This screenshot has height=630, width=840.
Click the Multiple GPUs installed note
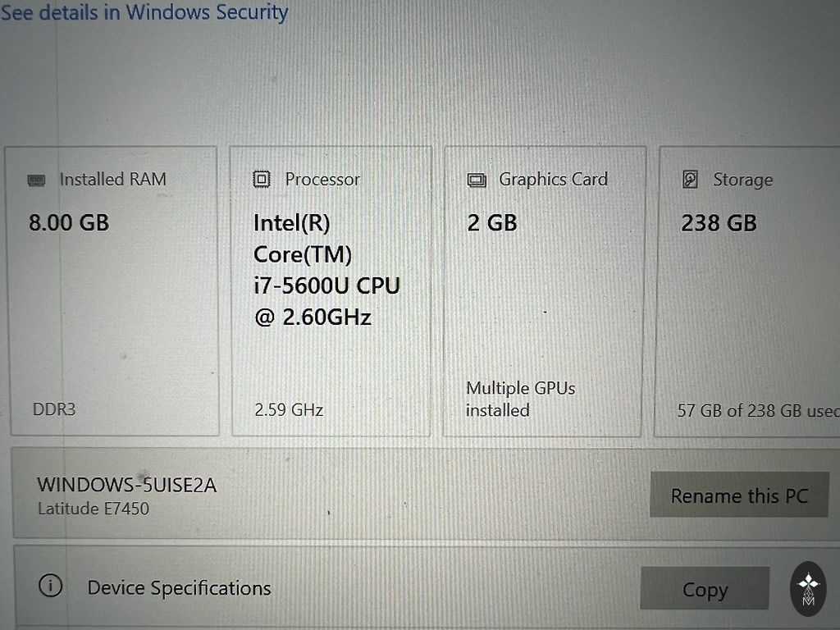[x=520, y=399]
